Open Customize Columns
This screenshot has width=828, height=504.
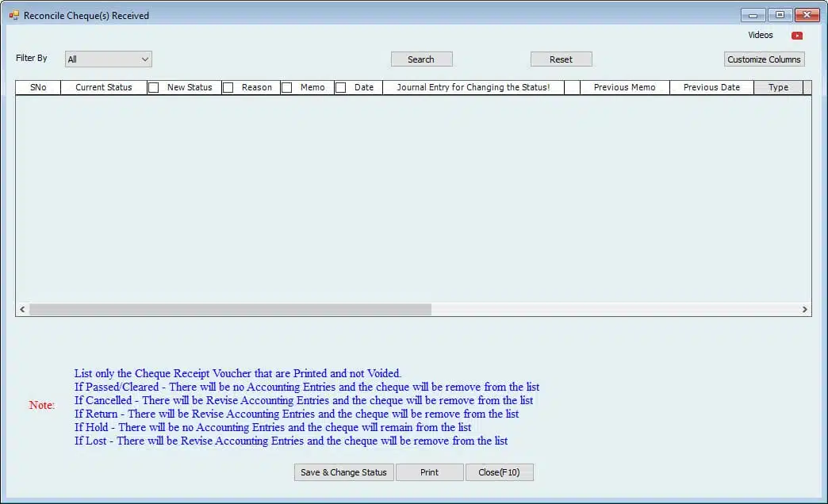764,59
